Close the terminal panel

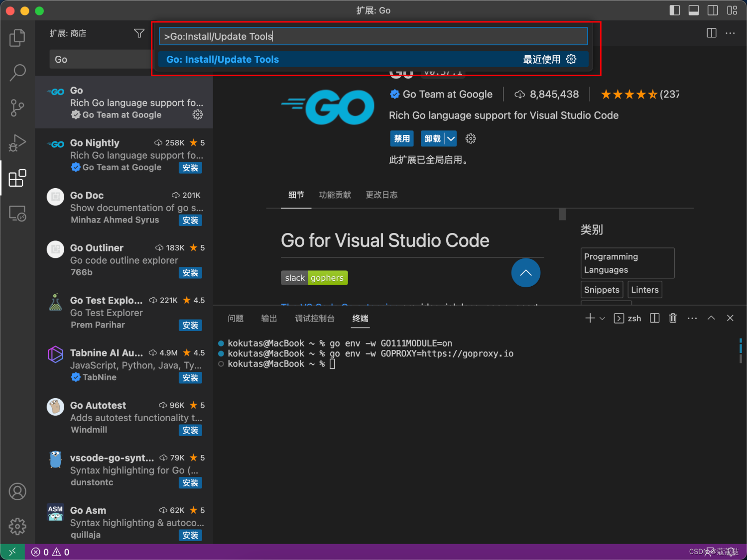(730, 318)
